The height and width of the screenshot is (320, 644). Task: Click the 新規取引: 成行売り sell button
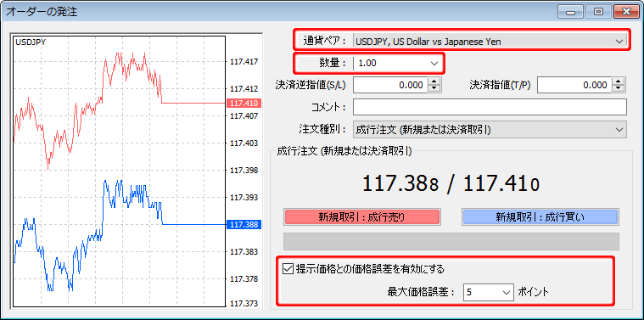[361, 217]
